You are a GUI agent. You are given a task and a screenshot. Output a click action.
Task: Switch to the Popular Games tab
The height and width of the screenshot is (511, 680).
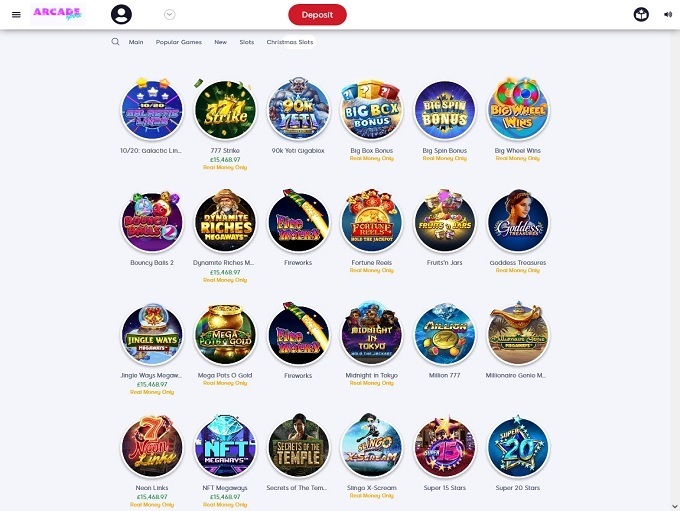coord(179,42)
